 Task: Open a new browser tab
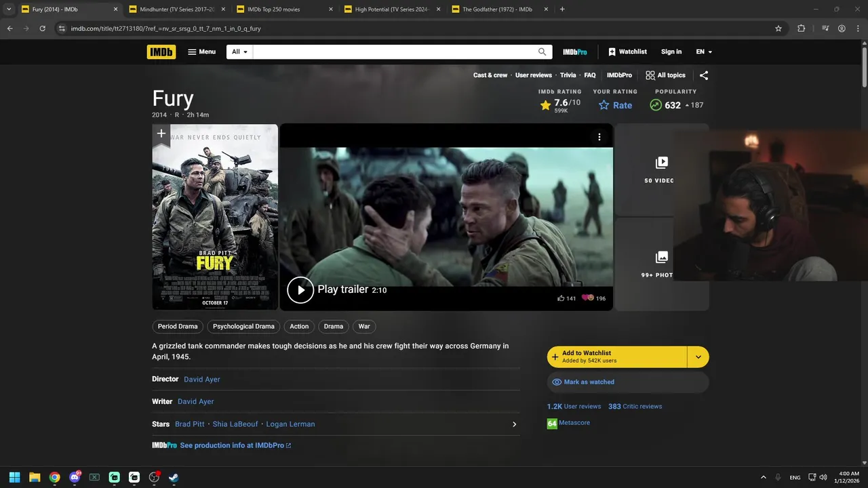[562, 9]
